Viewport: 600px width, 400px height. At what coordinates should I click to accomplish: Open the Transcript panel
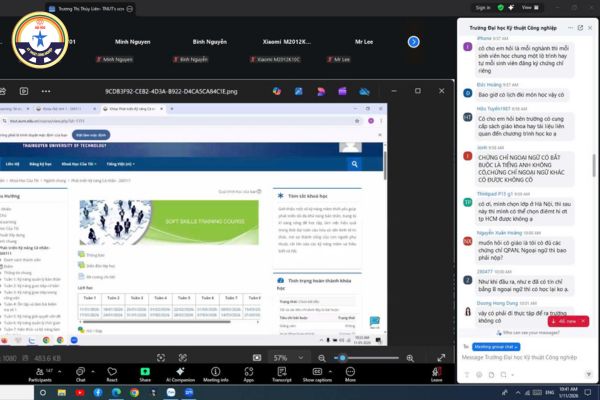(x=282, y=372)
